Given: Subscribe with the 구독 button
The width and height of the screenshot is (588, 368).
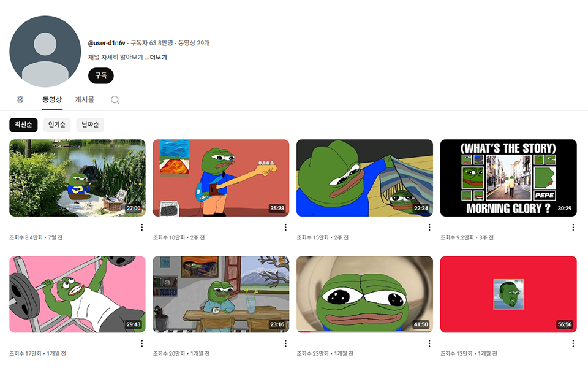Looking at the screenshot, I should pos(101,75).
